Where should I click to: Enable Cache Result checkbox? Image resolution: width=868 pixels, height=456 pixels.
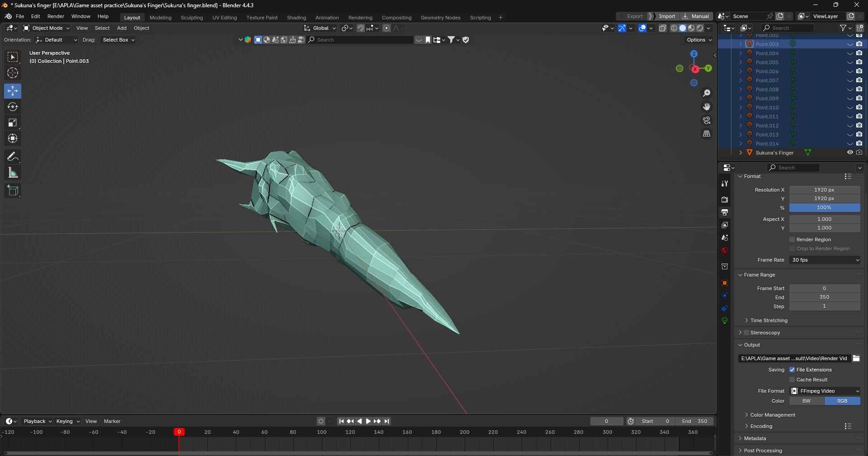click(792, 380)
